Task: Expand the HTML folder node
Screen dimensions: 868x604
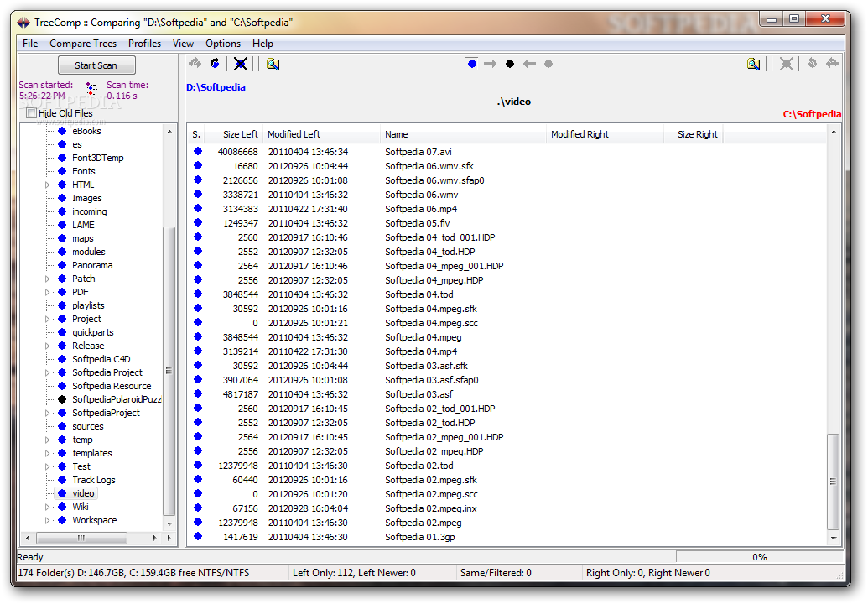Action: [48, 185]
